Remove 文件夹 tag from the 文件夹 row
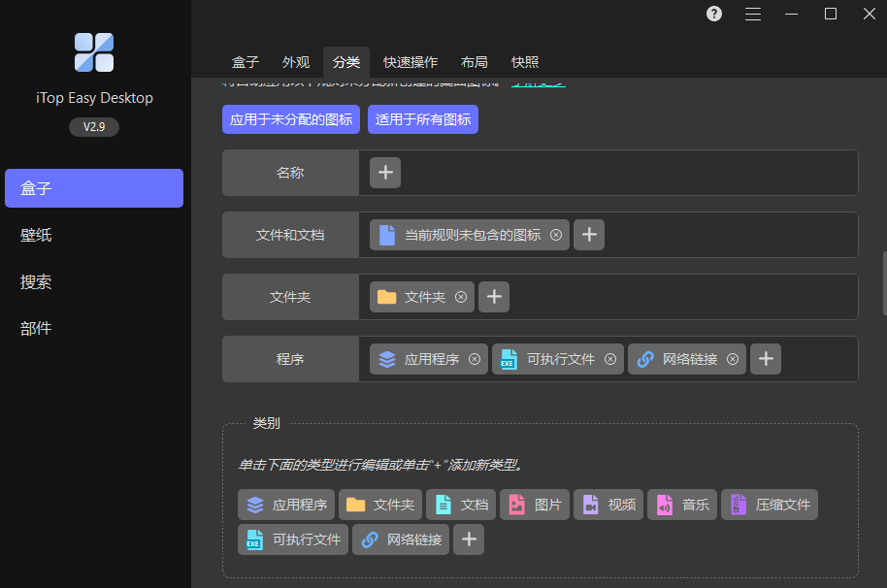 click(x=461, y=297)
